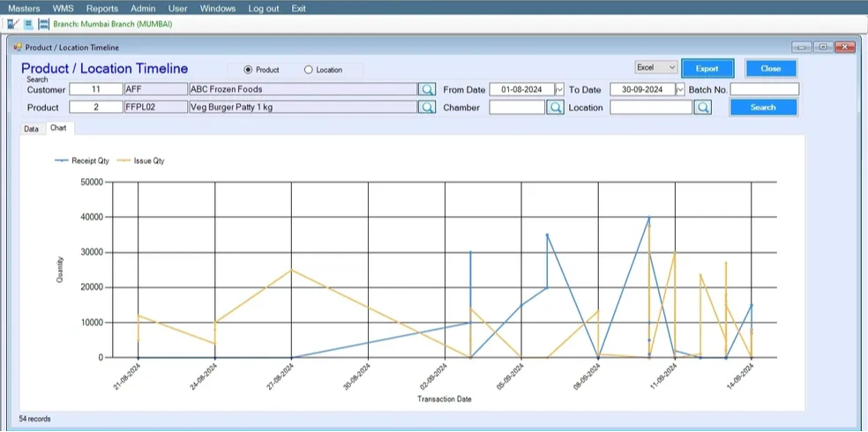Click the Product lookup magnifier icon

tap(426, 108)
